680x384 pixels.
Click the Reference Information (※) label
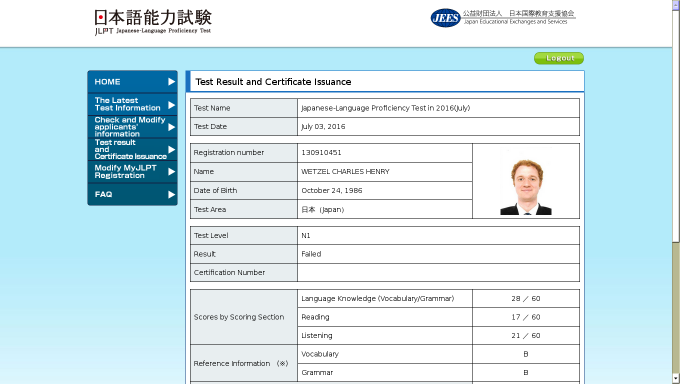(x=241, y=364)
